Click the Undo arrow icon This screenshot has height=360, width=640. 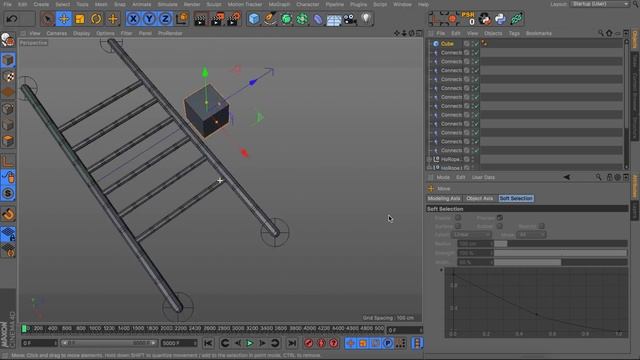(x=12, y=19)
